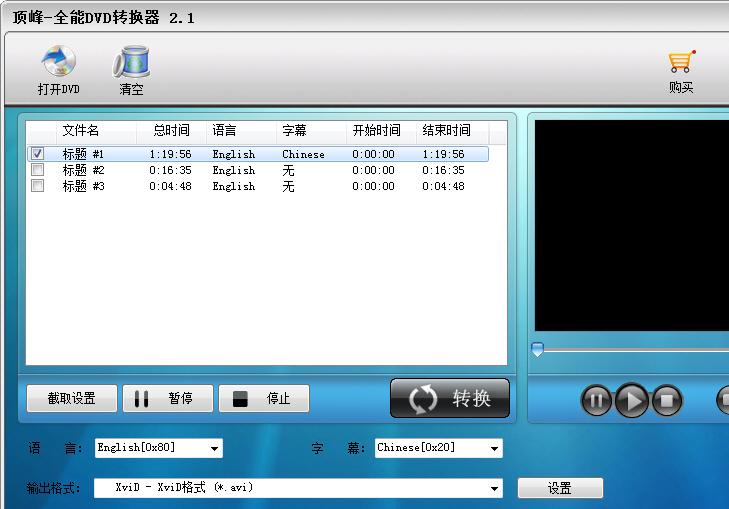The height and width of the screenshot is (509, 729).
Task: Click the Clear list (清空) trash icon
Action: [131, 63]
